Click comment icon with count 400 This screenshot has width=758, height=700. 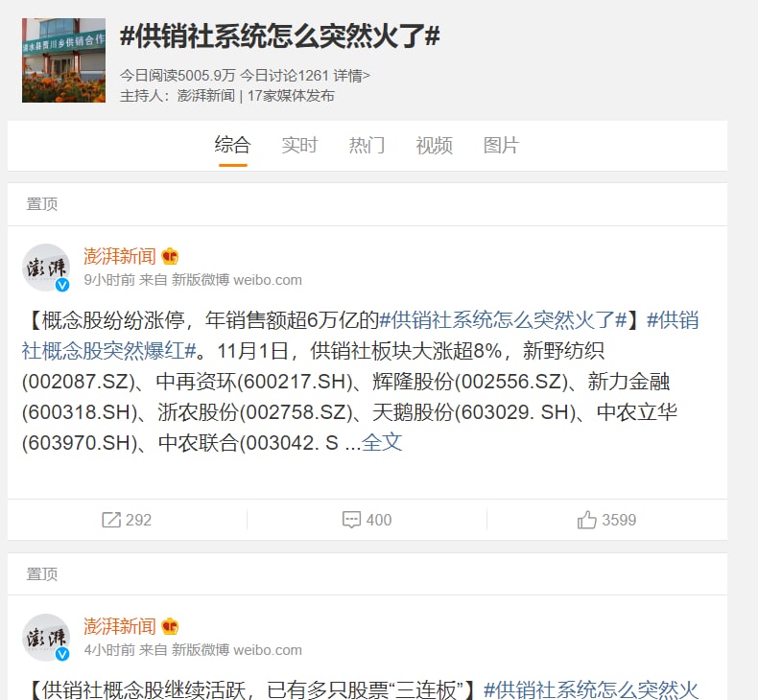(367, 520)
